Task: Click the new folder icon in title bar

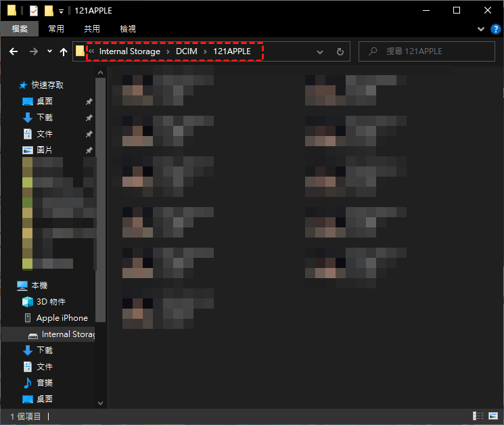Action: 49,11
